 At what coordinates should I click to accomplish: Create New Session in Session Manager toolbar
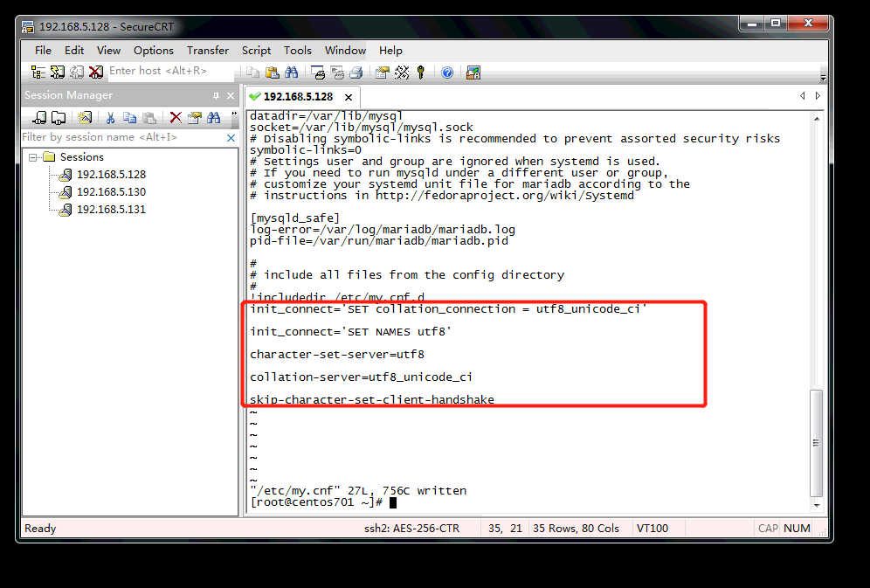pos(85,118)
